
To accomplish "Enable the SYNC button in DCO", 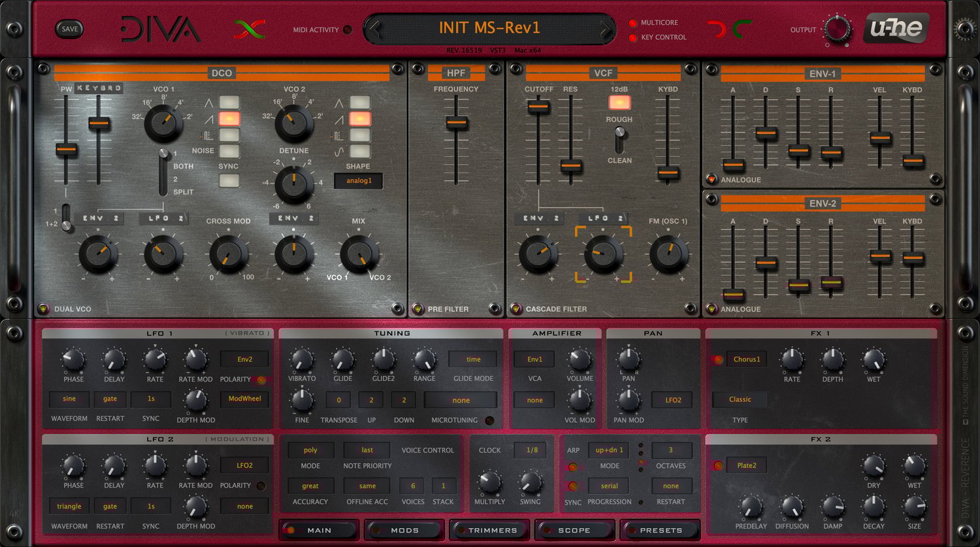I will 229,181.
